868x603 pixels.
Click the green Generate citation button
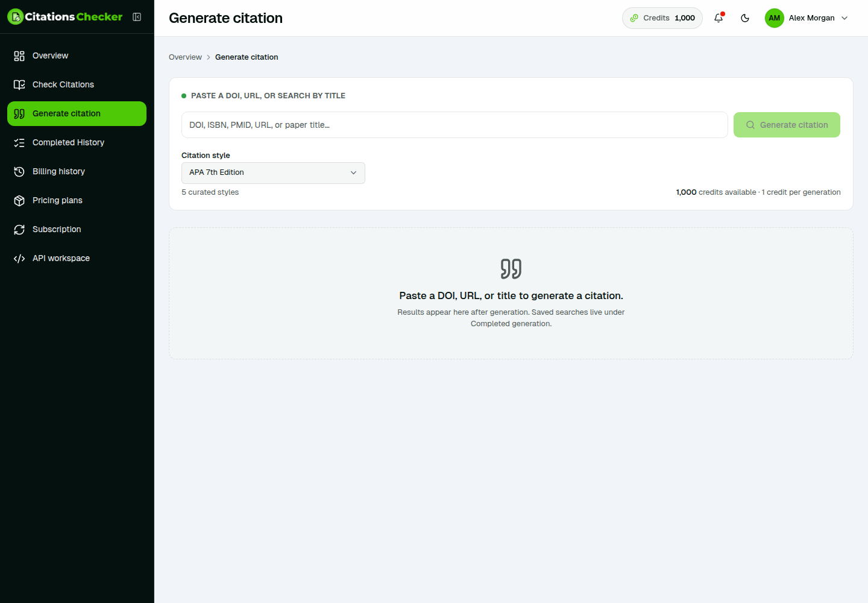click(x=787, y=125)
